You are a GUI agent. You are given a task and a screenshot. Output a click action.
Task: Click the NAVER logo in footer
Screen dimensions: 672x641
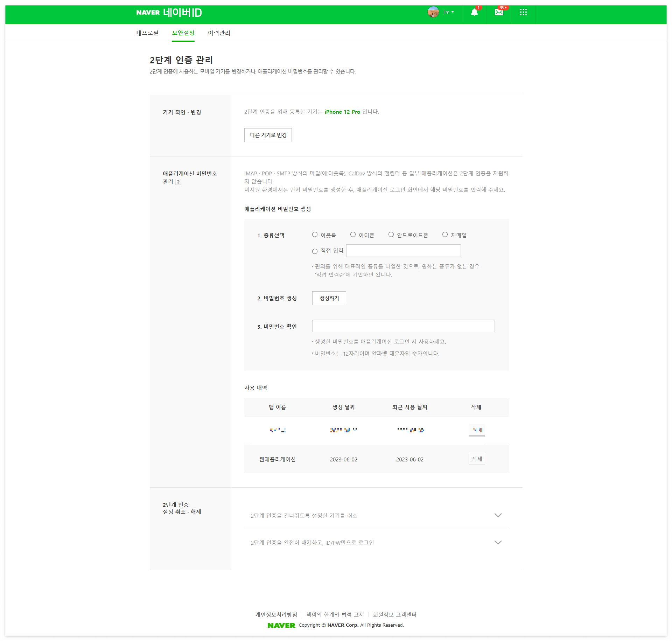click(281, 625)
